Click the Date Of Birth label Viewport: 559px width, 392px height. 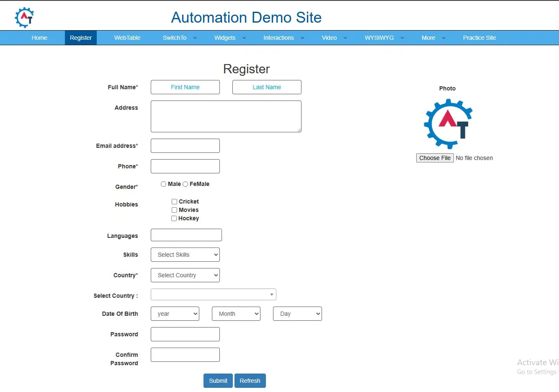point(120,314)
